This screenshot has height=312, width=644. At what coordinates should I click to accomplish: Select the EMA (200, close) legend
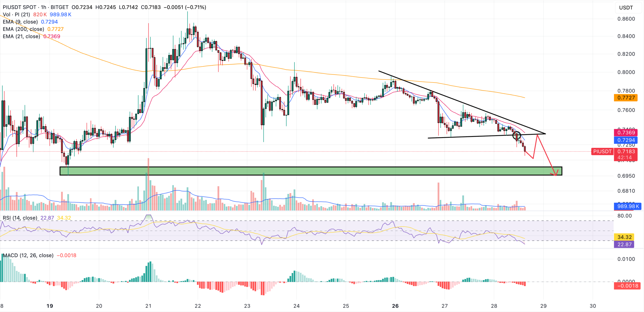click(x=23, y=29)
